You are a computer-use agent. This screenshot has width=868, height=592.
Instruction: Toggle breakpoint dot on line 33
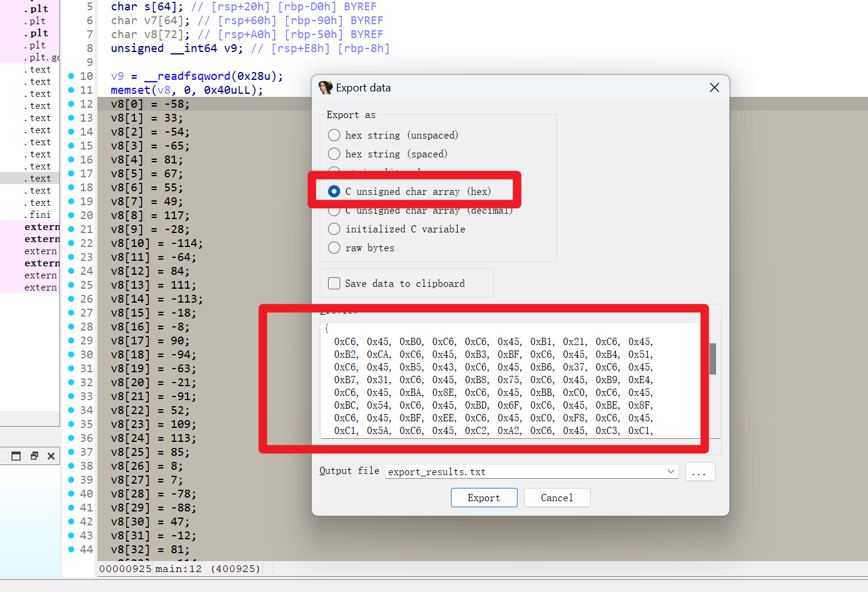tap(71, 396)
